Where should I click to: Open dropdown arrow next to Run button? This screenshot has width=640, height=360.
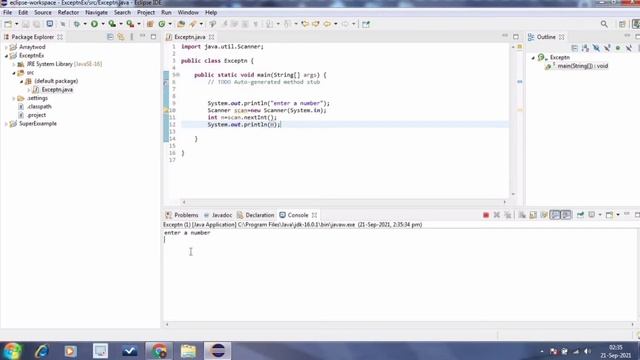[103, 24]
